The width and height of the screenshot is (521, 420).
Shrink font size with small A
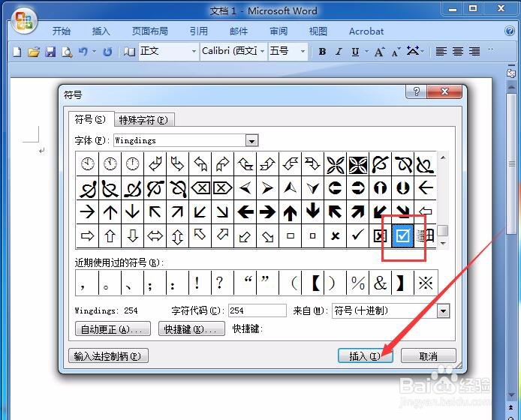pyautogui.click(x=395, y=52)
